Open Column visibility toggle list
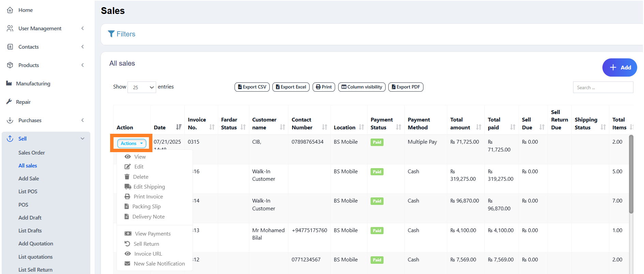 pos(362,87)
